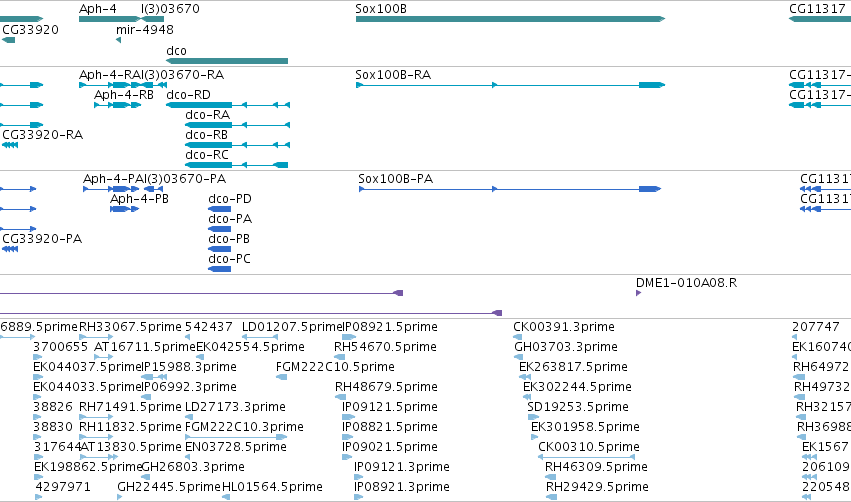Select the RH54670.5prime EST label

click(385, 347)
